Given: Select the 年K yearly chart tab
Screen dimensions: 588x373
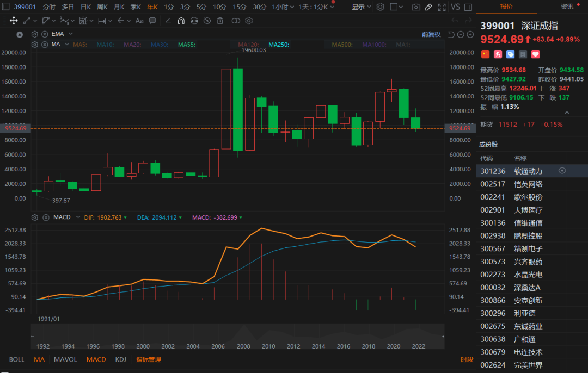Looking at the screenshot, I should 152,7.
